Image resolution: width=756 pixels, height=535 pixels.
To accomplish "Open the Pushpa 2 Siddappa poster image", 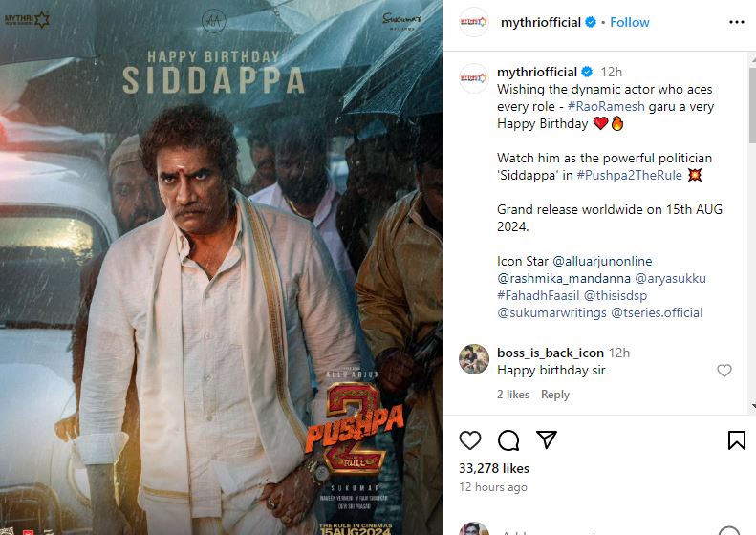I will (x=221, y=267).
